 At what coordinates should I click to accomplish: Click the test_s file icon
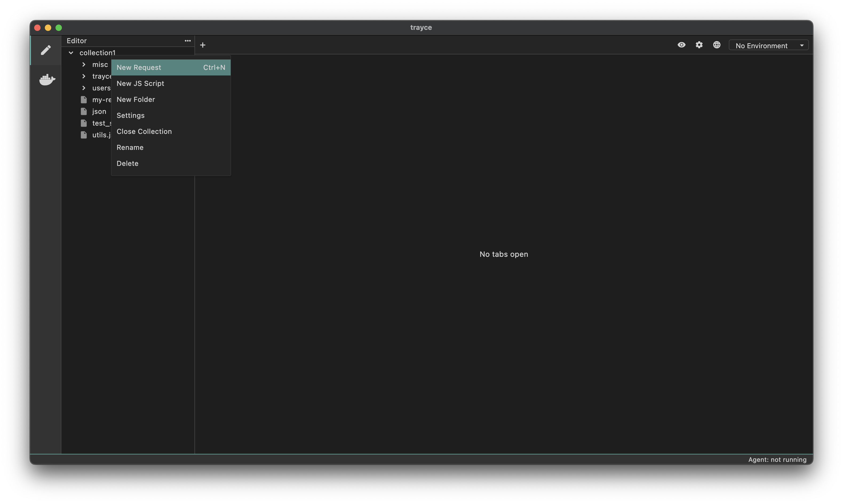tap(84, 123)
